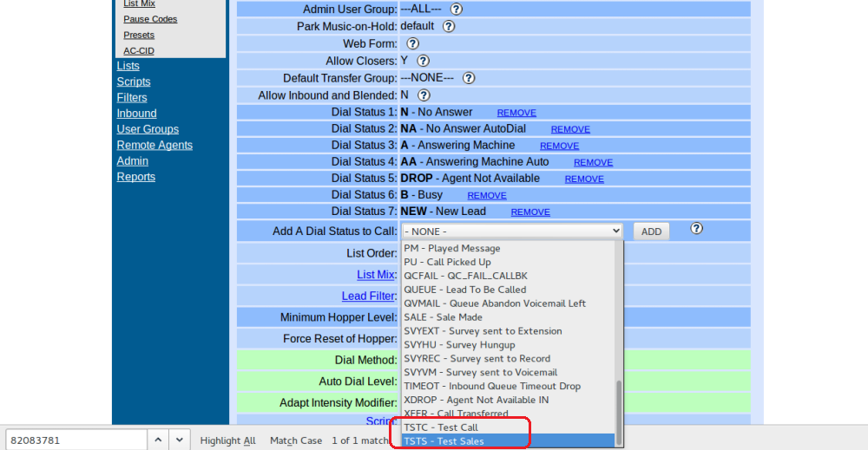The height and width of the screenshot is (450, 868).
Task: Remove Dial Status 2 No Answer AutoDial
Action: pos(570,129)
